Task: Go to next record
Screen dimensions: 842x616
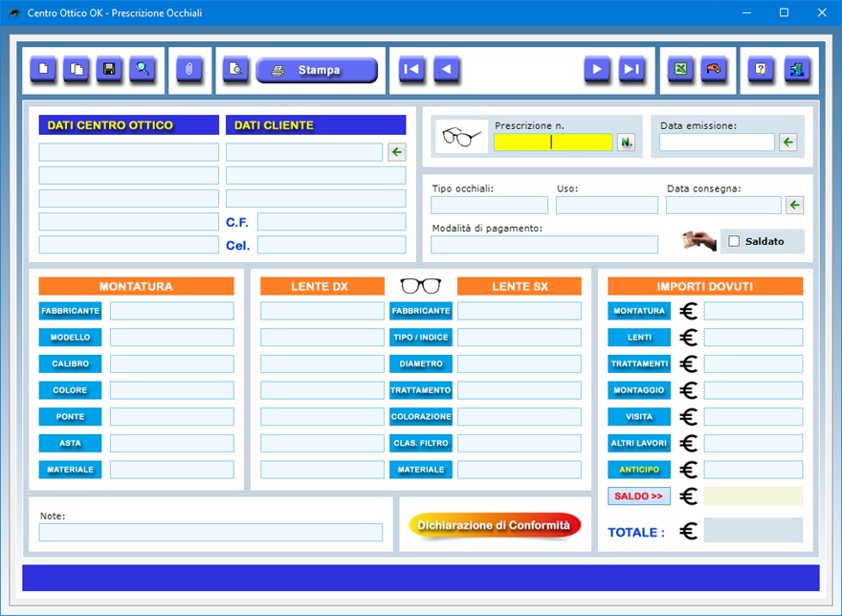Action: (597, 69)
